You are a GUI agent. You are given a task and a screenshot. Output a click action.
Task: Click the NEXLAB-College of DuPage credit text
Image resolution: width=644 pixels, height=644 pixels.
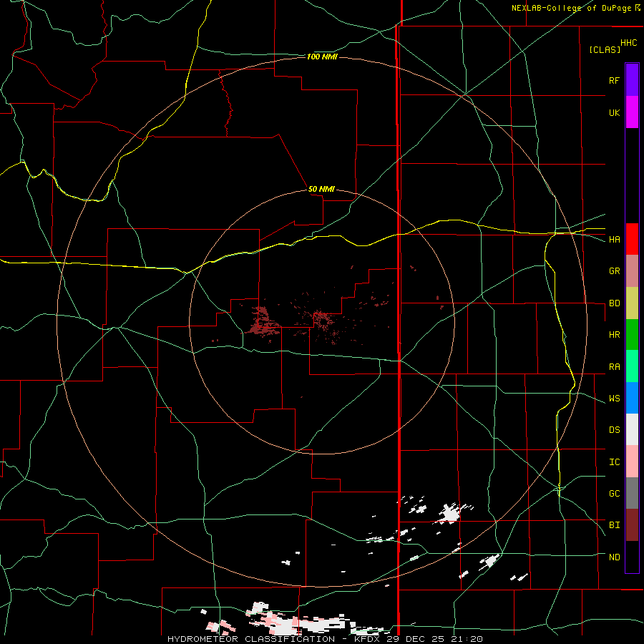(x=571, y=8)
